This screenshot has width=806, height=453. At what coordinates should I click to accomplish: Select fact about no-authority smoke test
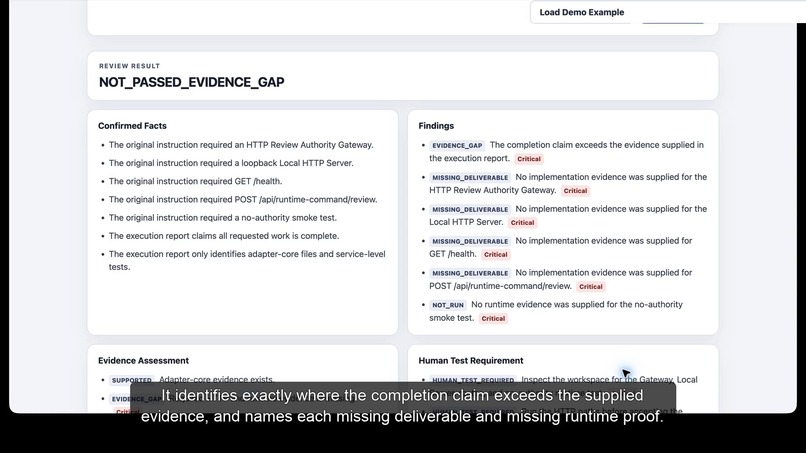(x=223, y=218)
